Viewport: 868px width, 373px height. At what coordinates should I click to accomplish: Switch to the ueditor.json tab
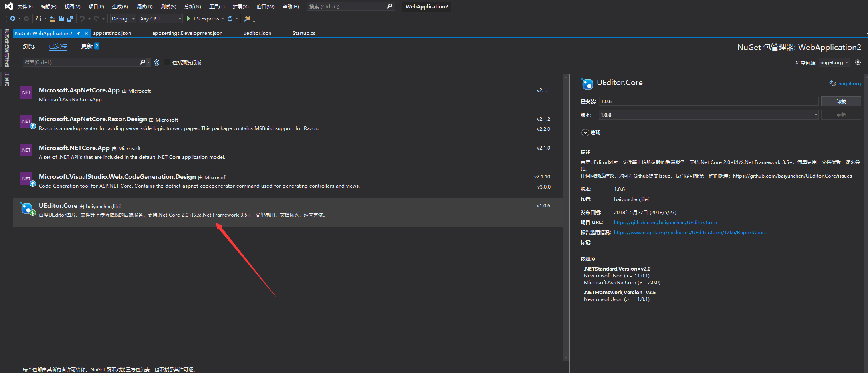(257, 33)
